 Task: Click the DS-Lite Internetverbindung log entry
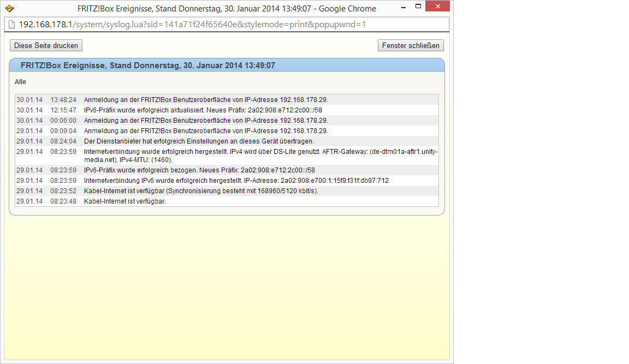(x=260, y=156)
